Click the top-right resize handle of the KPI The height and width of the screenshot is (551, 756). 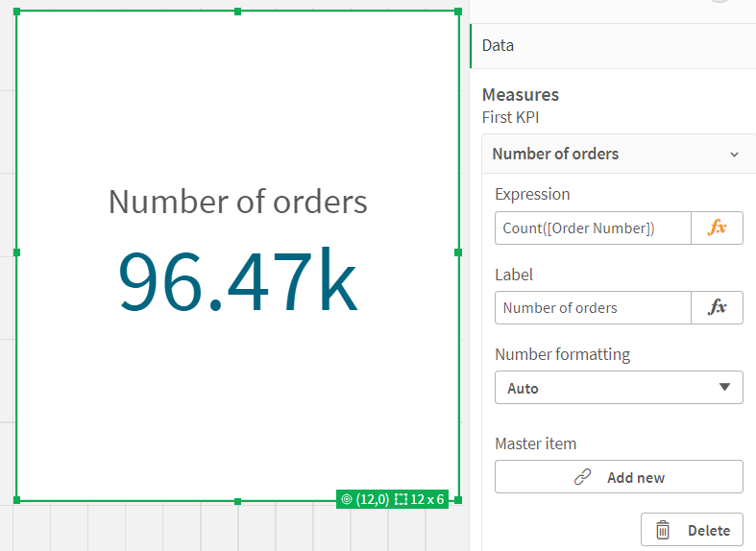[x=458, y=12]
